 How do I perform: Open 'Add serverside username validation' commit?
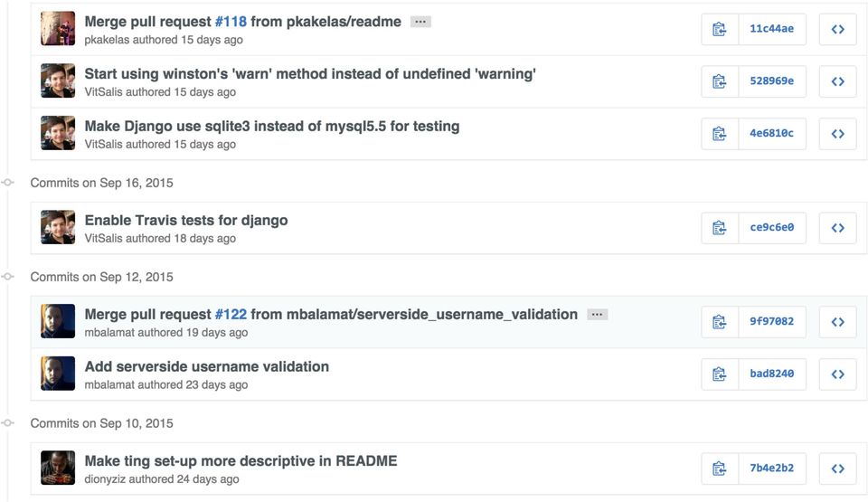pos(206,366)
